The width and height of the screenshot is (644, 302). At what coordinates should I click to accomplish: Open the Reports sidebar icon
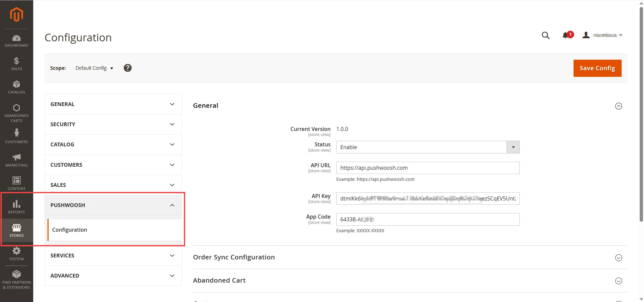click(x=16, y=206)
